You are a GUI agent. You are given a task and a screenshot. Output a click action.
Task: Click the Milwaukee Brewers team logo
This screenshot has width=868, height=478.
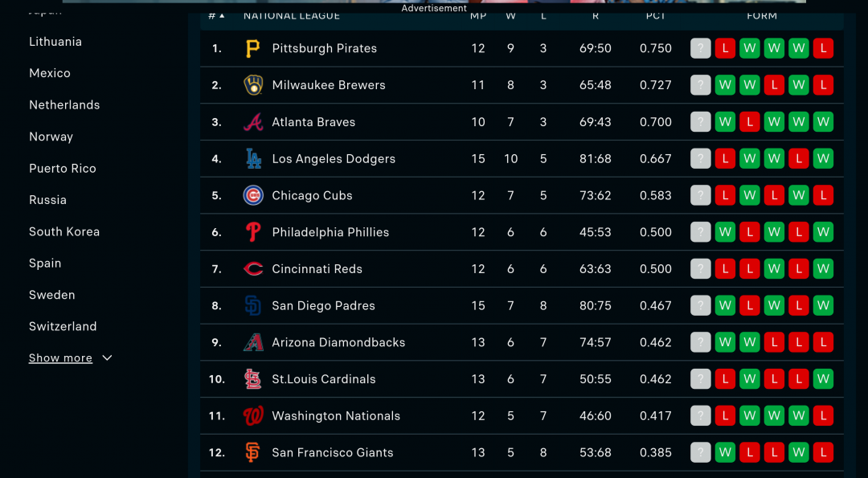pos(253,85)
